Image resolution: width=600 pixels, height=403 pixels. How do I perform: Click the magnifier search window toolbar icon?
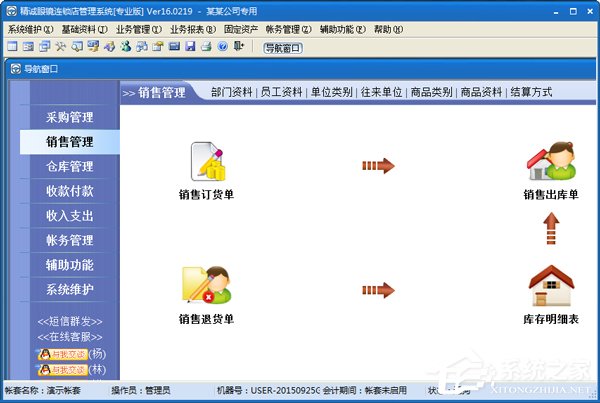77,47
